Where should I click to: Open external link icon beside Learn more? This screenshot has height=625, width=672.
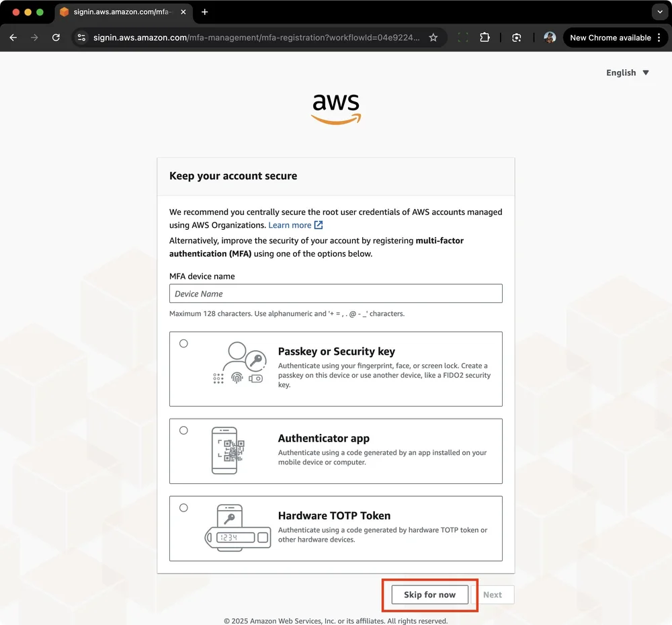pyautogui.click(x=319, y=225)
